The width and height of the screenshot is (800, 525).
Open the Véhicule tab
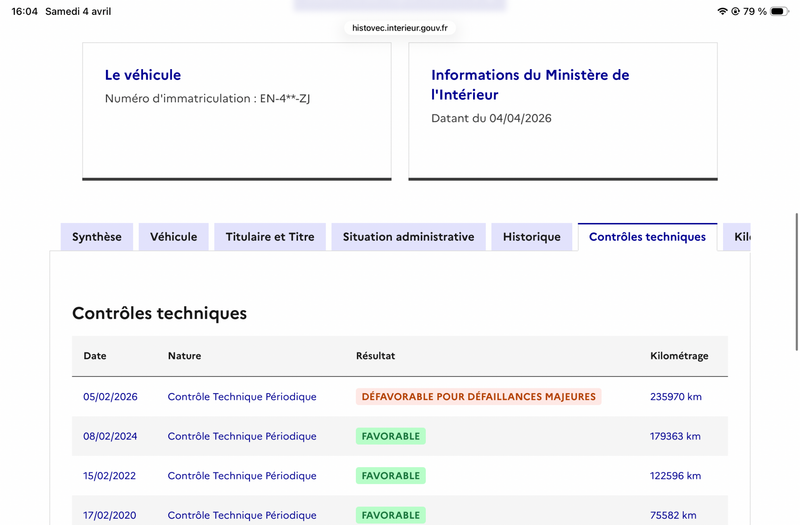(174, 237)
